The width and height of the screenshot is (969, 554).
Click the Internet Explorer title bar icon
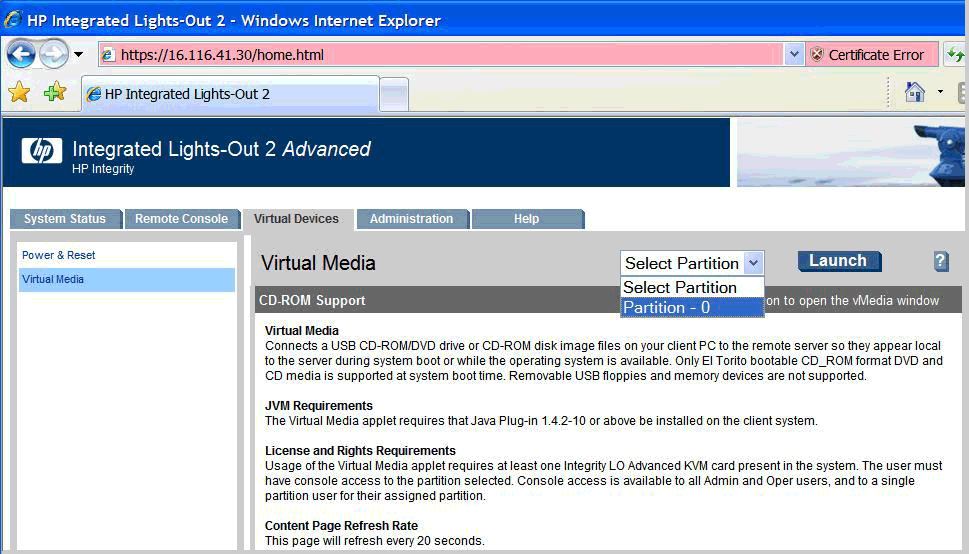[12, 20]
